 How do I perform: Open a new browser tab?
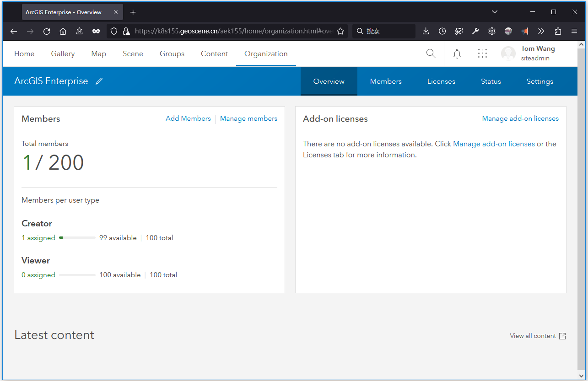tap(133, 12)
